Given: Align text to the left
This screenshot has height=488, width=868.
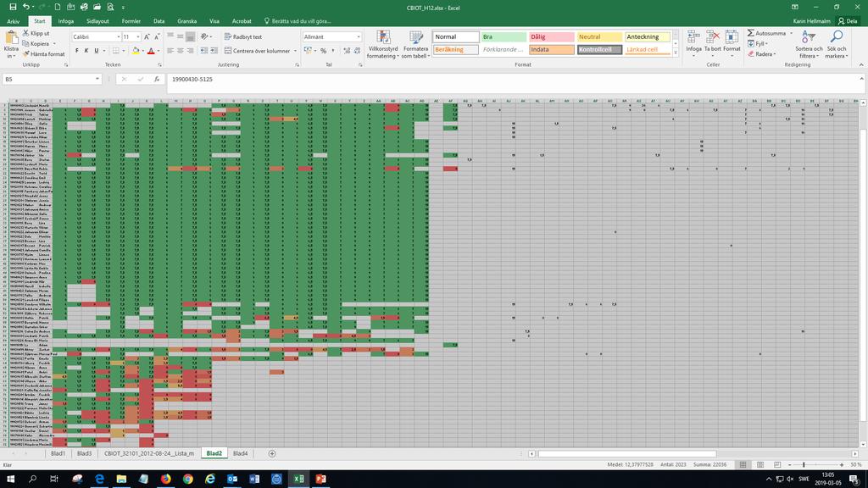Looking at the screenshot, I should click(x=170, y=50).
